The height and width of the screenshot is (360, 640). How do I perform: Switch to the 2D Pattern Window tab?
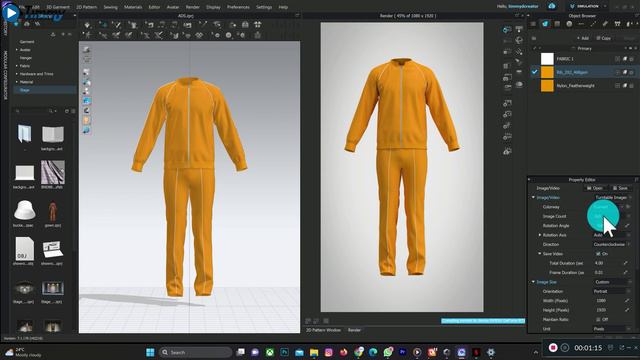point(323,330)
